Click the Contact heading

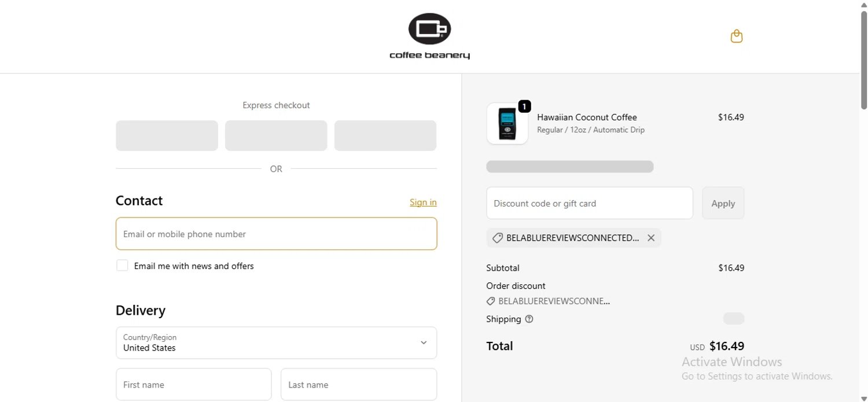click(x=139, y=201)
